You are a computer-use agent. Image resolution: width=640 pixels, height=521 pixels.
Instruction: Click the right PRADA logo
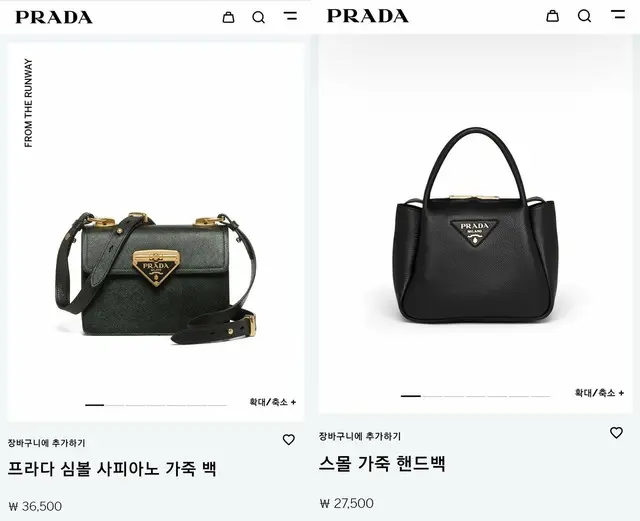(367, 16)
